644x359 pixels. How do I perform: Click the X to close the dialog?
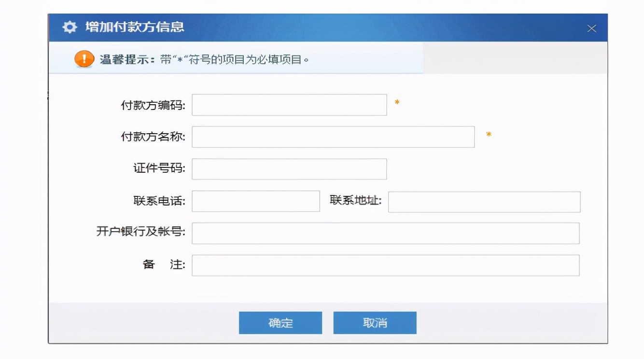pos(592,28)
